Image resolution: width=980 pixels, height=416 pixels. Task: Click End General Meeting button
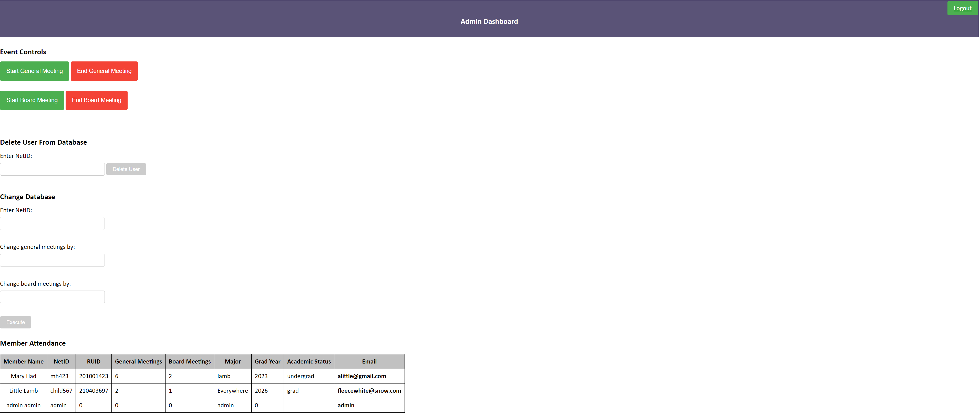(x=104, y=71)
